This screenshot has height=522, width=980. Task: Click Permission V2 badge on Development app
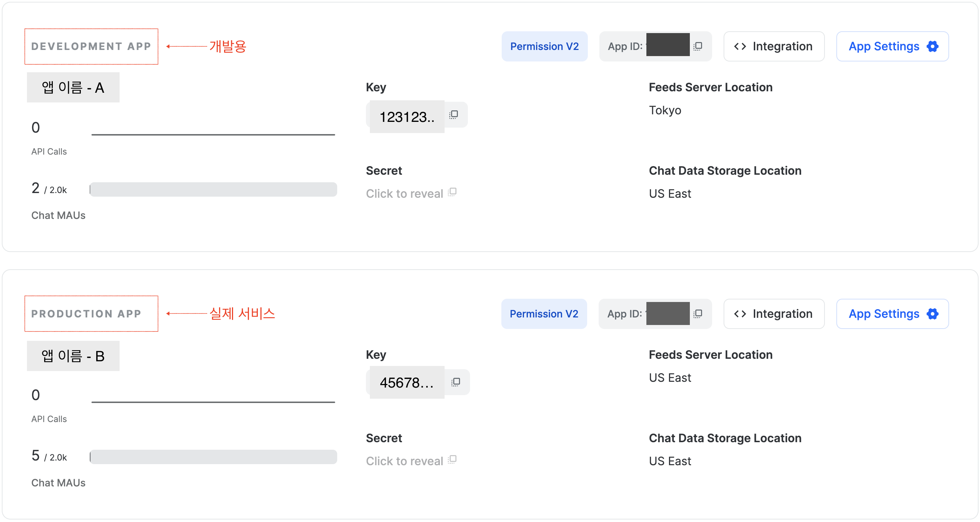(544, 46)
